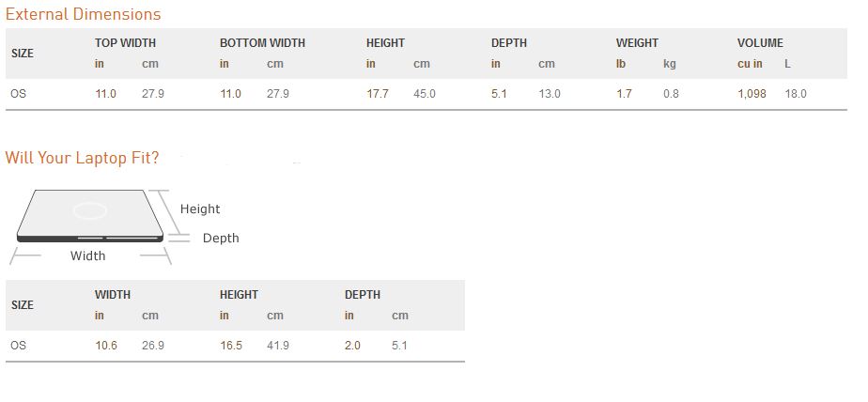This screenshot has height=402, width=868.
Task: Click the laptop illustration diagram
Action: (89, 215)
